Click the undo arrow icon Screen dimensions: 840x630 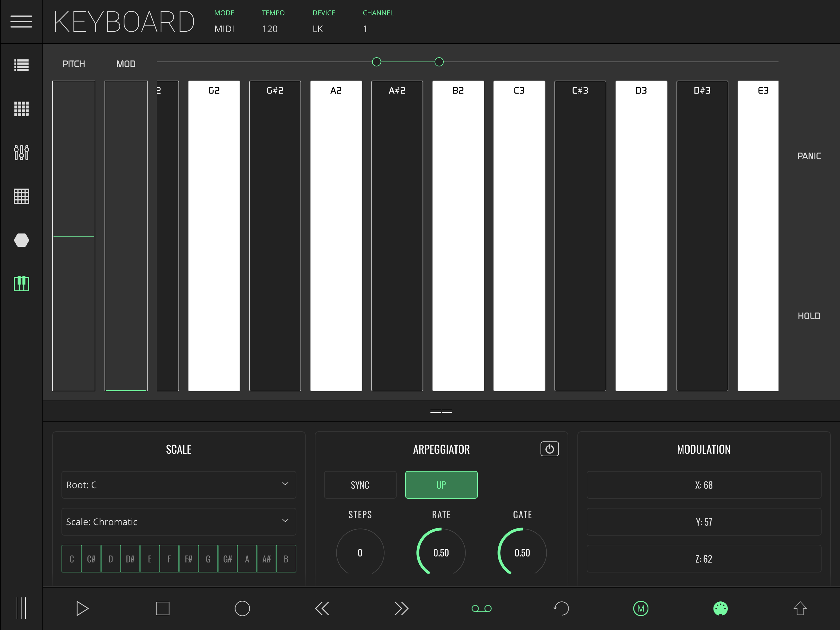(561, 608)
